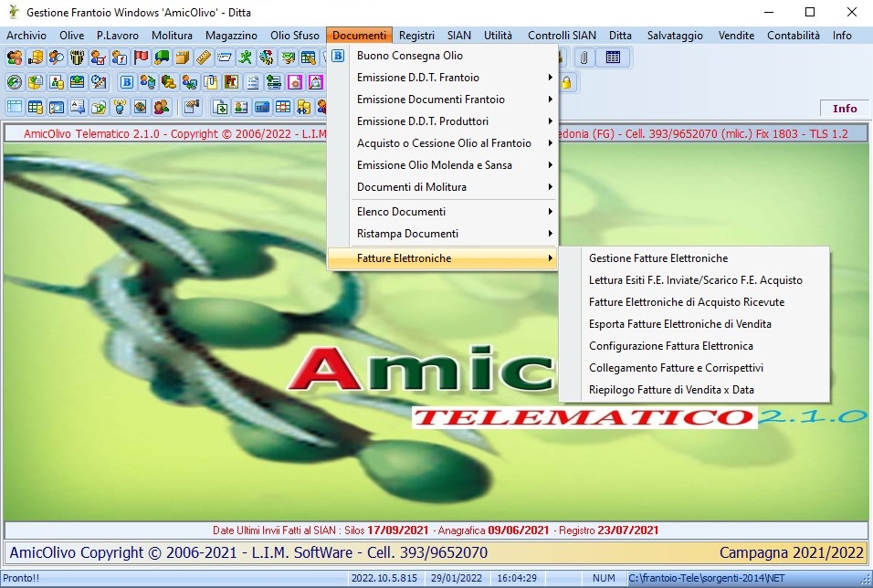Click the cardboard box toolbar icon
Viewport: 873px width, 588px height.
coord(182,58)
